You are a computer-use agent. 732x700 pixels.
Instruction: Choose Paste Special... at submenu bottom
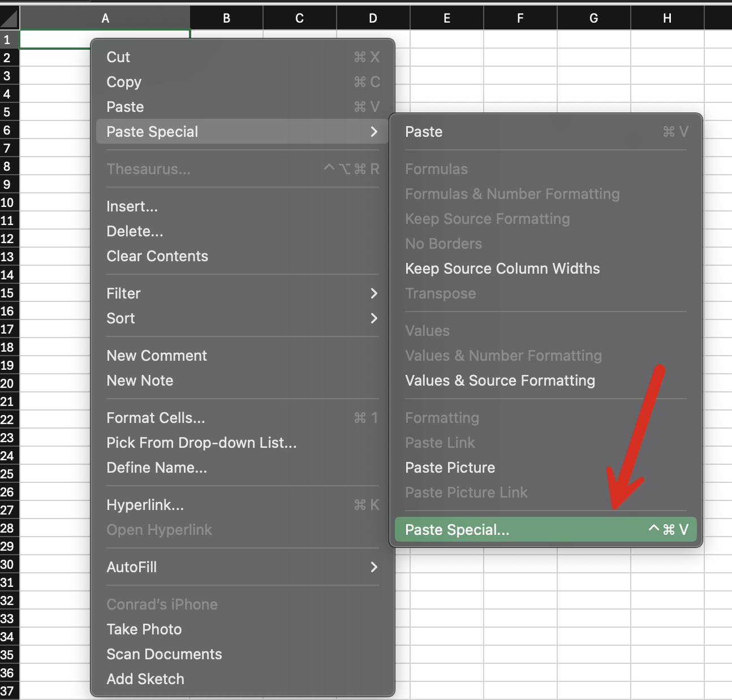tap(457, 530)
